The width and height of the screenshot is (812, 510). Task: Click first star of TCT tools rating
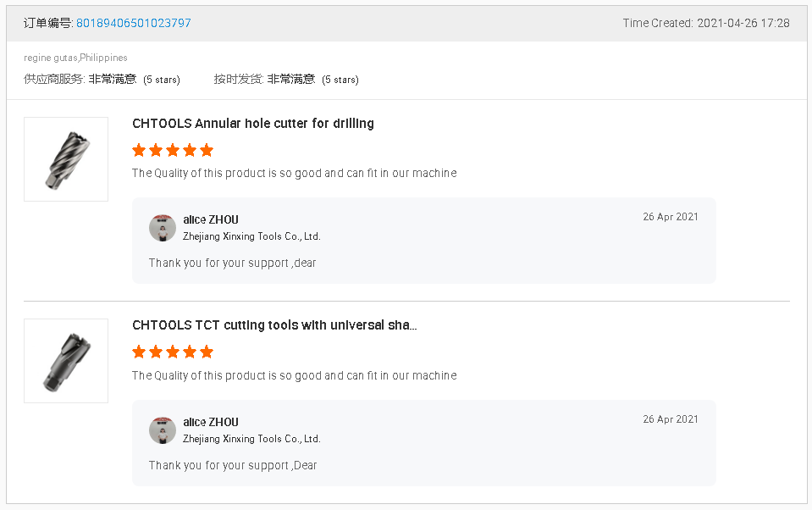pos(139,352)
